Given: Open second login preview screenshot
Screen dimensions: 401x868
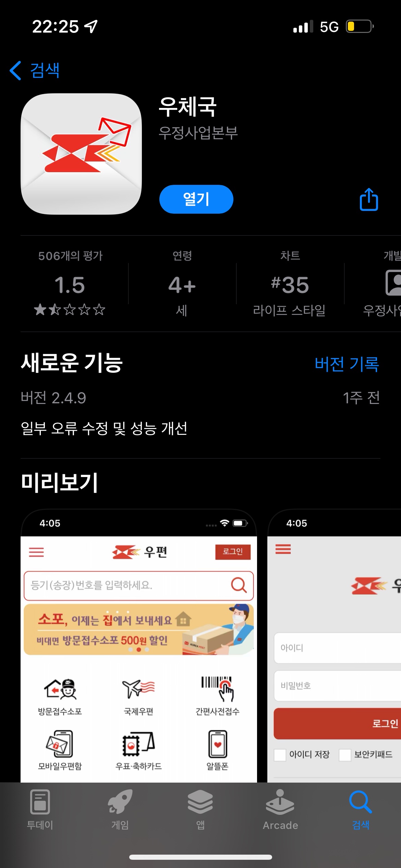Looking at the screenshot, I should pos(334,645).
